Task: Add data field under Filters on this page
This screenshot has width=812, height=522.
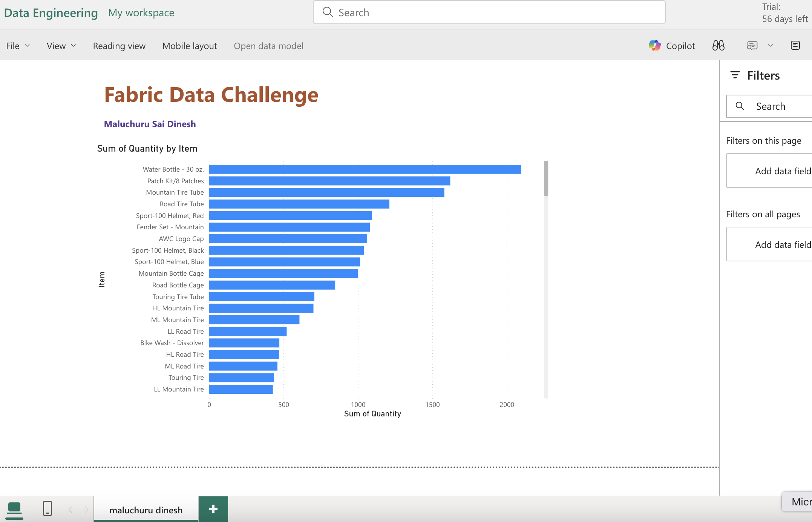Action: tap(769, 171)
